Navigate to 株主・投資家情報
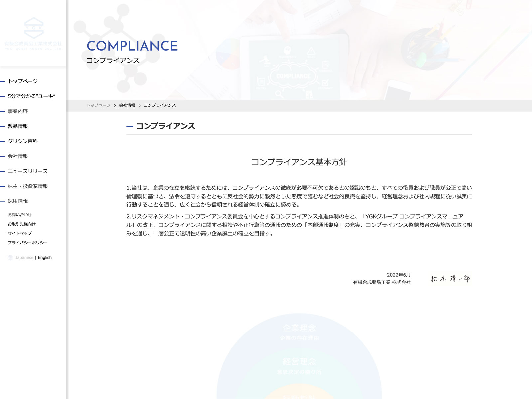The height and width of the screenshot is (399, 532). click(28, 186)
